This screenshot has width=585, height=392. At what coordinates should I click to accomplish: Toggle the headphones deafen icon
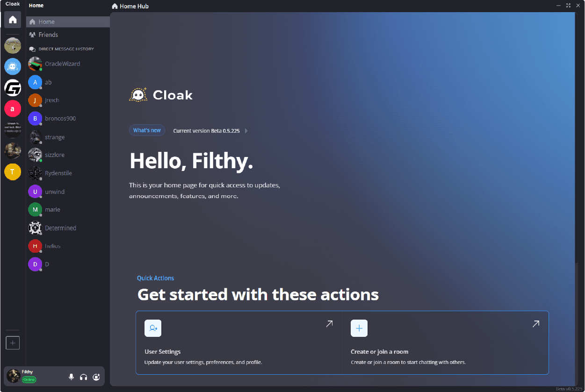tap(84, 377)
